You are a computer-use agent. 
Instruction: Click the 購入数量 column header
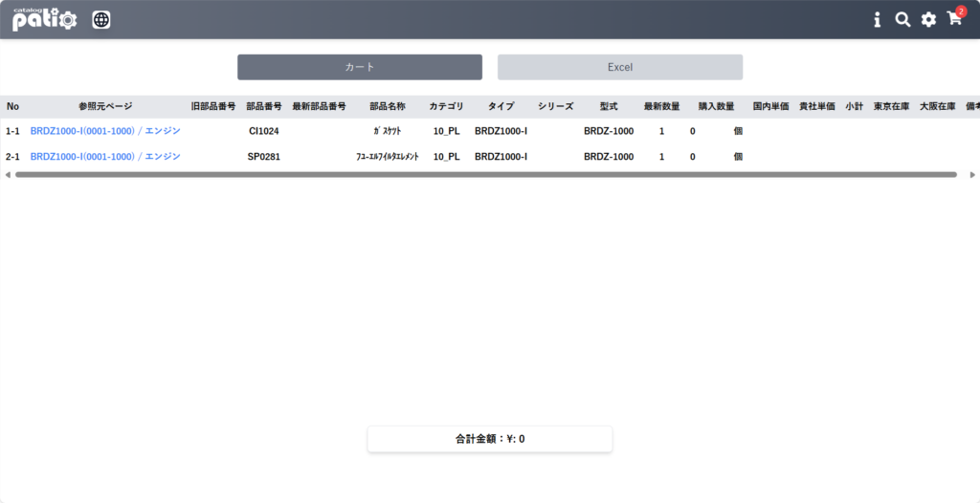pos(716,106)
